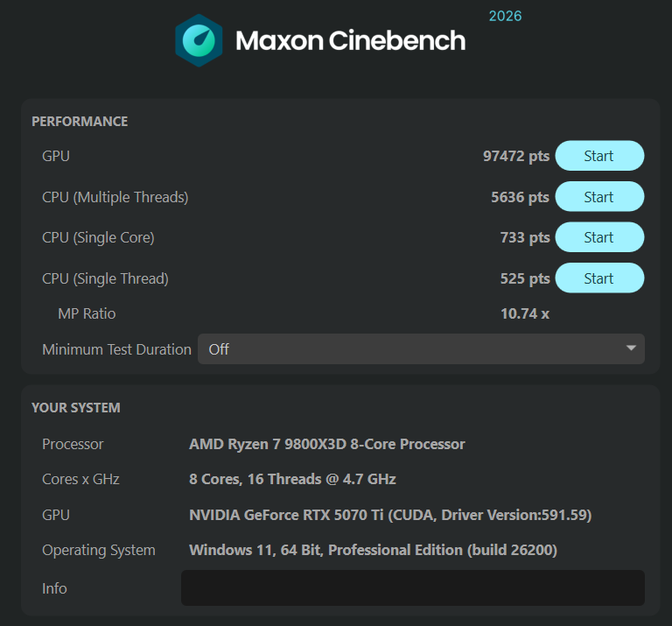The height and width of the screenshot is (626, 672).
Task: Click the Processor row label
Action: click(x=73, y=444)
